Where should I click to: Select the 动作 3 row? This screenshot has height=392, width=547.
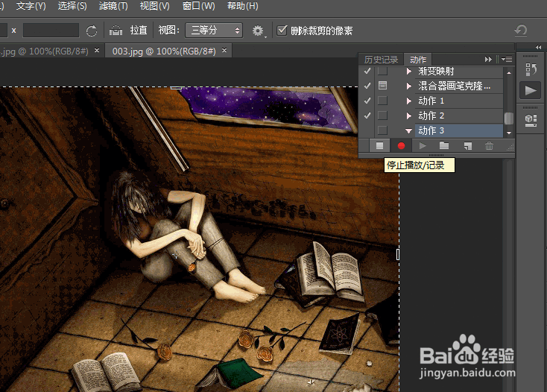pos(459,130)
